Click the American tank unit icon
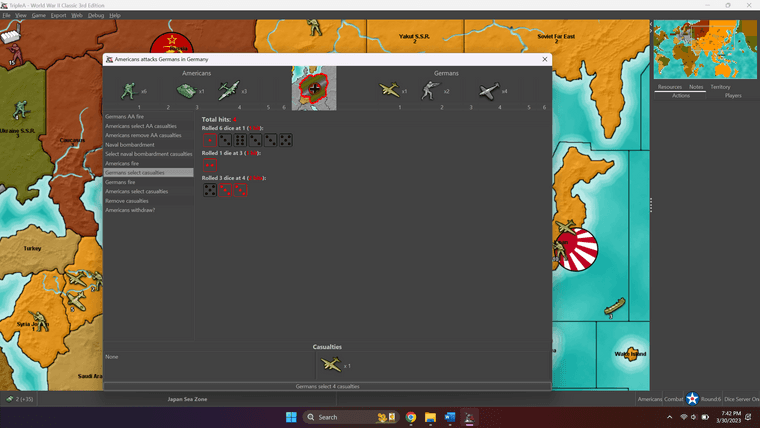The width and height of the screenshot is (760, 428). click(x=185, y=91)
